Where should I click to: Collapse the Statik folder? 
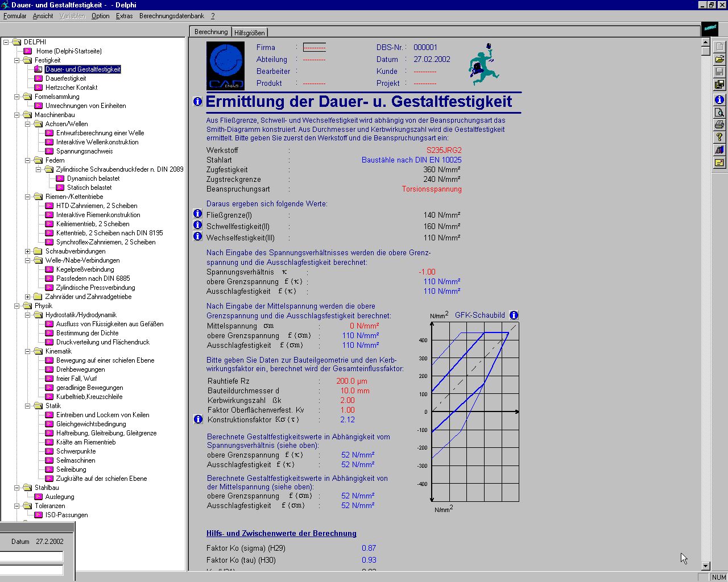pyautogui.click(x=27, y=406)
